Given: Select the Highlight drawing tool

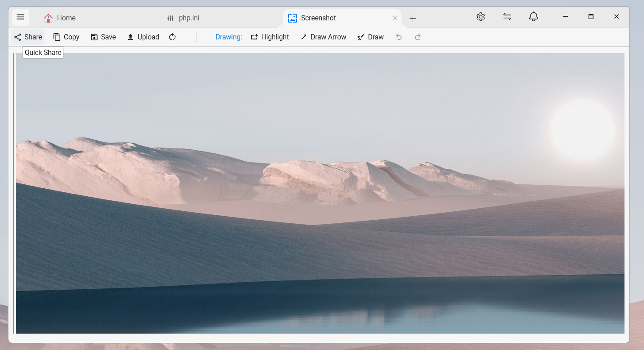Looking at the screenshot, I should click(x=269, y=37).
